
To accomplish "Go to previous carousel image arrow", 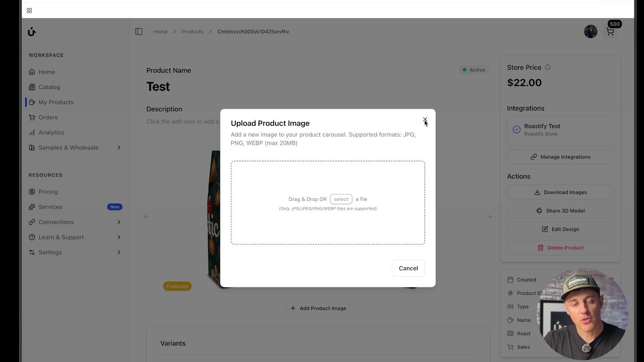I will [146, 217].
